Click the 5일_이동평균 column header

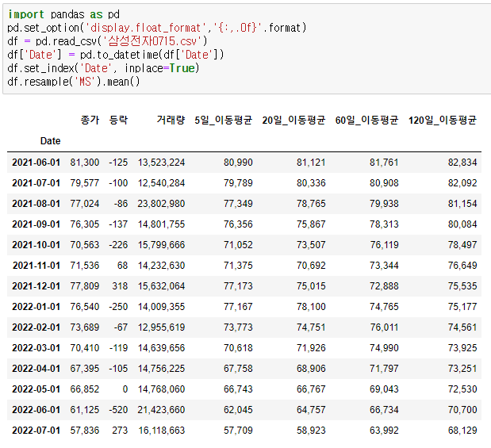223,120
